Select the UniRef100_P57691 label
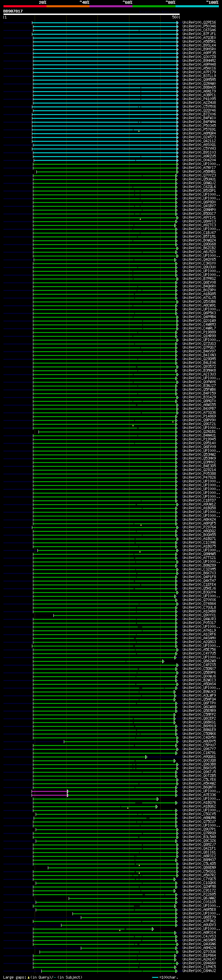 click(199, 129)
